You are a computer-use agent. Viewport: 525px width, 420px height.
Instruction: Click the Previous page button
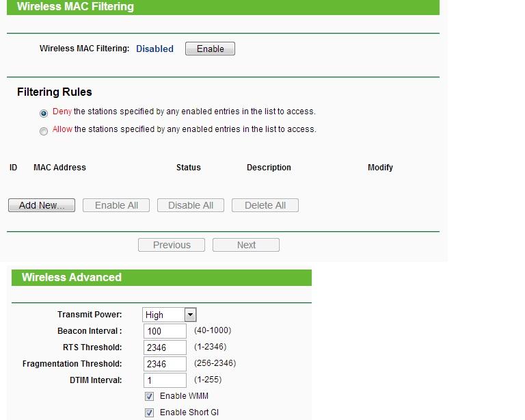coord(172,245)
